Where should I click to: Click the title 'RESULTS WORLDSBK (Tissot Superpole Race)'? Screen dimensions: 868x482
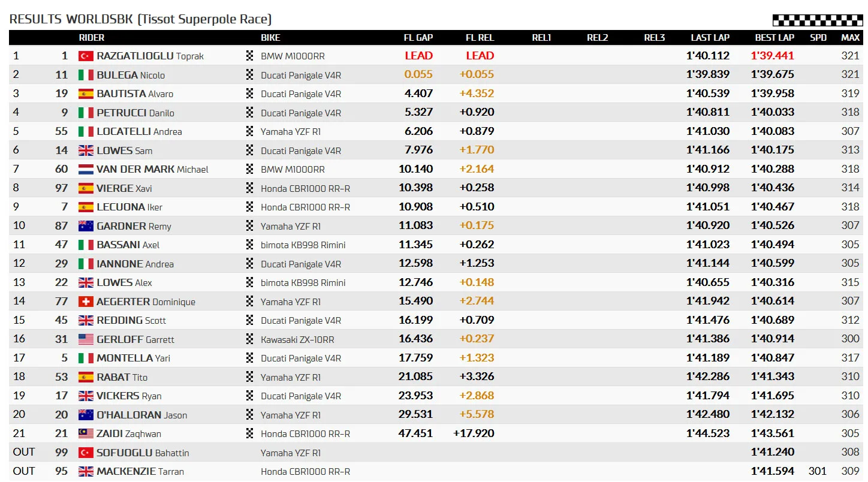(x=141, y=19)
